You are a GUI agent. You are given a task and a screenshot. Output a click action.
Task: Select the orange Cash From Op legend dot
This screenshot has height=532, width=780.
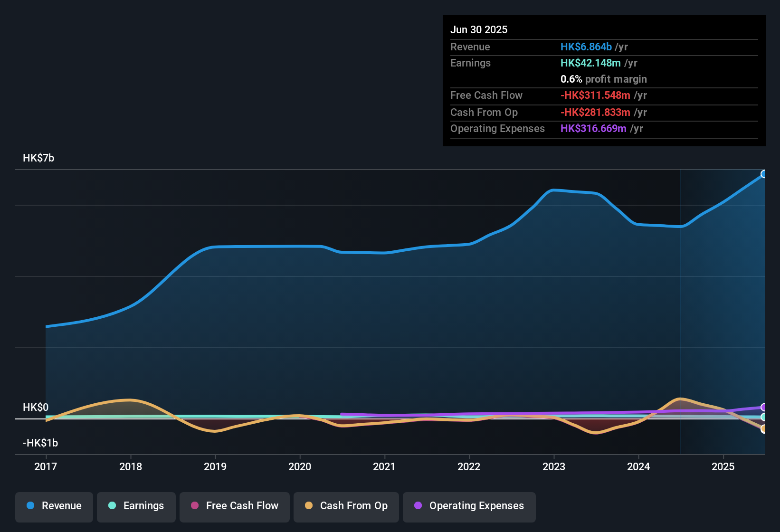click(x=308, y=506)
